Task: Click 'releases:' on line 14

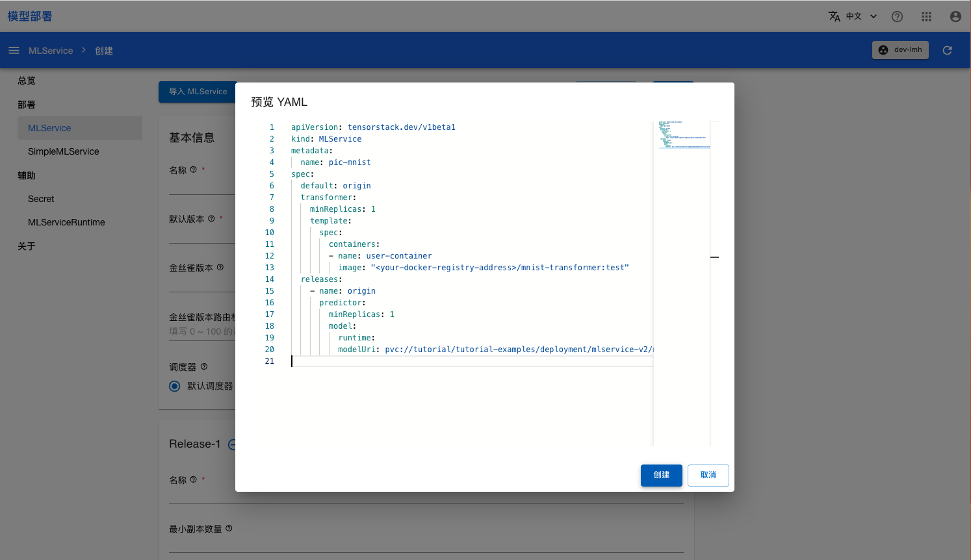Action: (x=321, y=279)
